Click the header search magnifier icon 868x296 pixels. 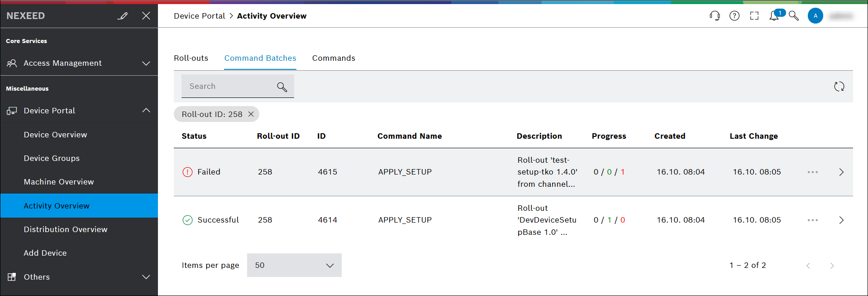[794, 16]
